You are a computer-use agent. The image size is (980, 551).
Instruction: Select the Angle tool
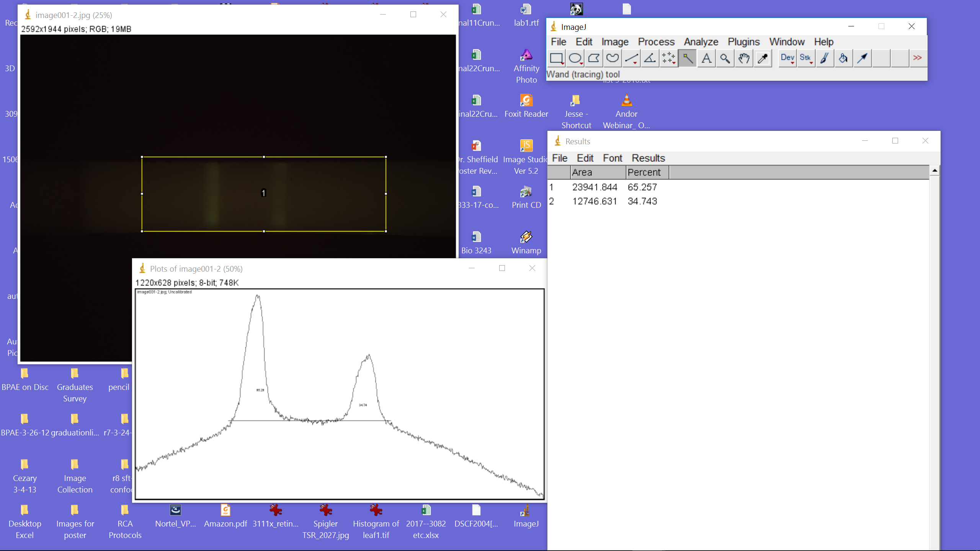point(650,58)
